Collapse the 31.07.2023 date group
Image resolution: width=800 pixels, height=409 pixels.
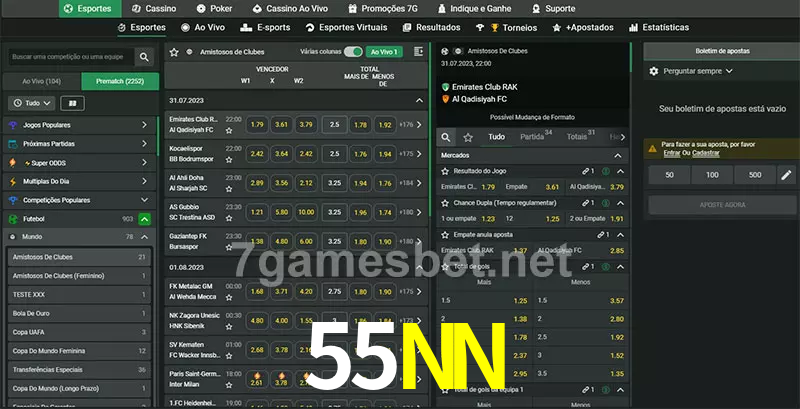[420, 101]
